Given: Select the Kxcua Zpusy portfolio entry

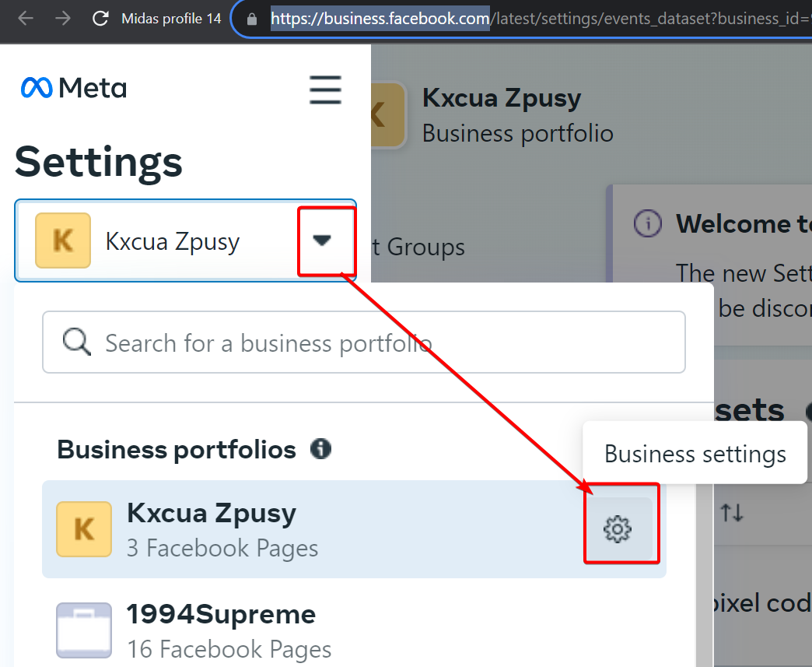Looking at the screenshot, I should [x=354, y=529].
